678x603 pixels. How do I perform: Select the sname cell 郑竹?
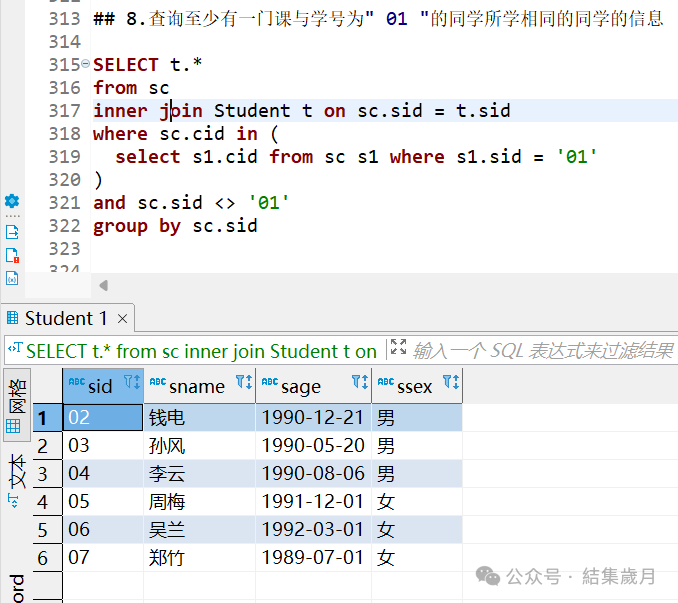point(200,558)
